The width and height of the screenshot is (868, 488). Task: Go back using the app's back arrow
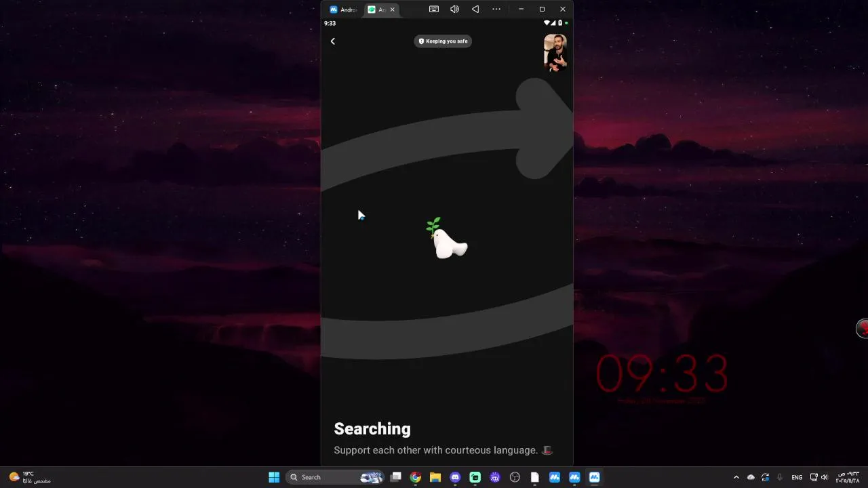pyautogui.click(x=332, y=41)
